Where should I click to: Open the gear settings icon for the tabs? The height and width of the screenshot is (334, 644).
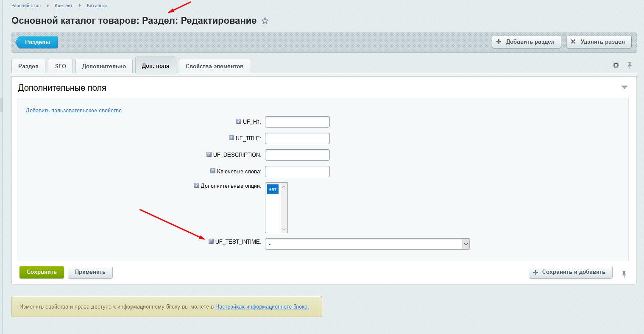click(616, 65)
